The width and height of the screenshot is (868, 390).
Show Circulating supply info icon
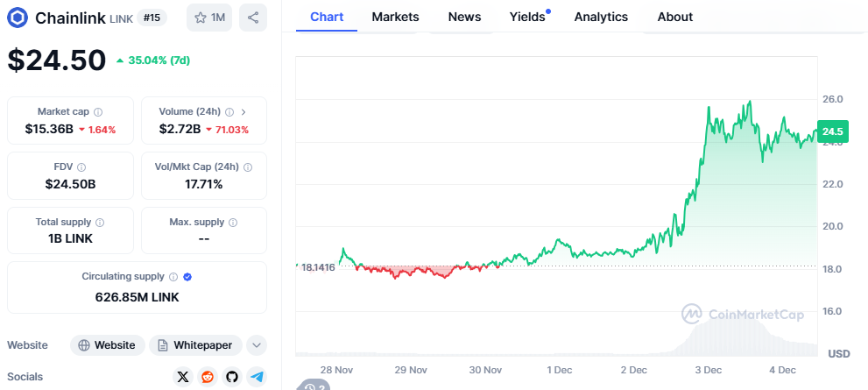pyautogui.click(x=173, y=276)
